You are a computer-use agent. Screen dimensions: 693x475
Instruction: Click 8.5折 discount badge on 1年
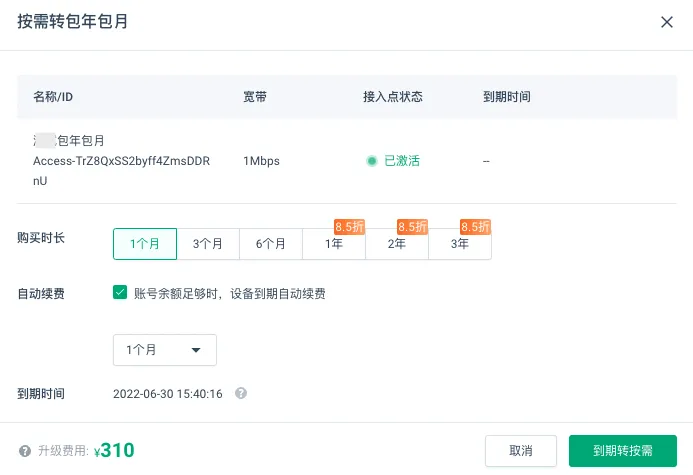click(x=349, y=227)
